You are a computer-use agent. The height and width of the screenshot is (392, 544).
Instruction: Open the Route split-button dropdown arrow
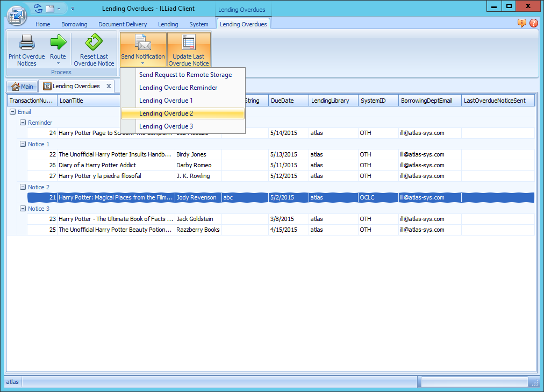(x=58, y=62)
